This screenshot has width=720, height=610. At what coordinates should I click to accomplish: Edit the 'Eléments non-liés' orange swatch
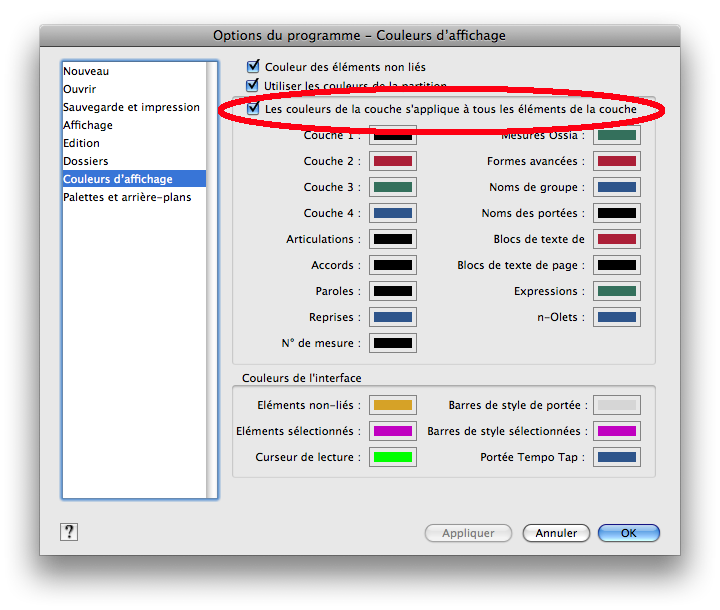393,405
